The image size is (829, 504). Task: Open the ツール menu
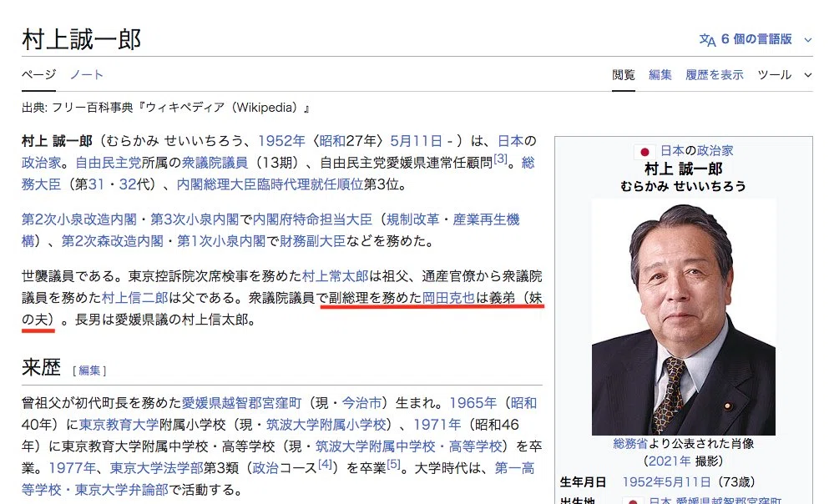[x=774, y=75]
